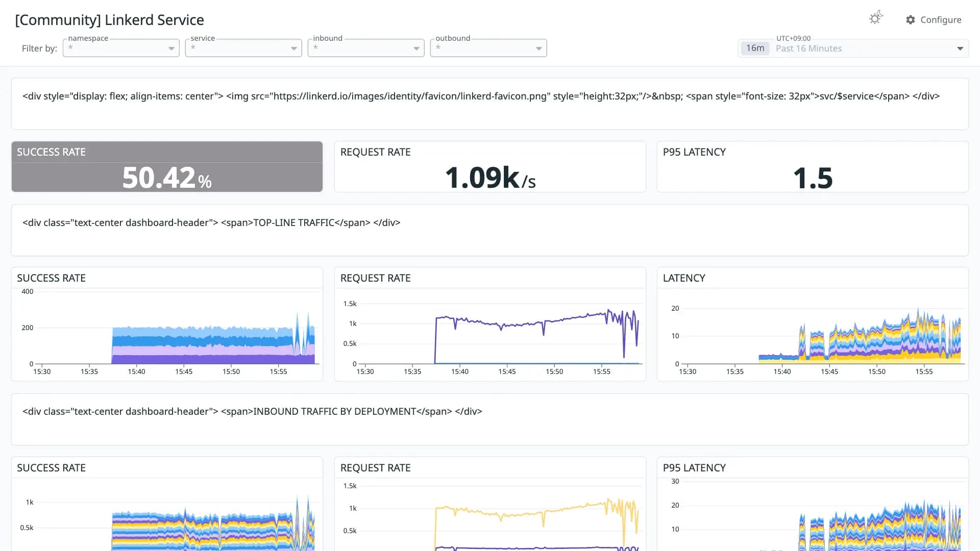Screen dimensions: 980x551
Task: Click the 1.5 P95 latency value
Action: pos(813,178)
